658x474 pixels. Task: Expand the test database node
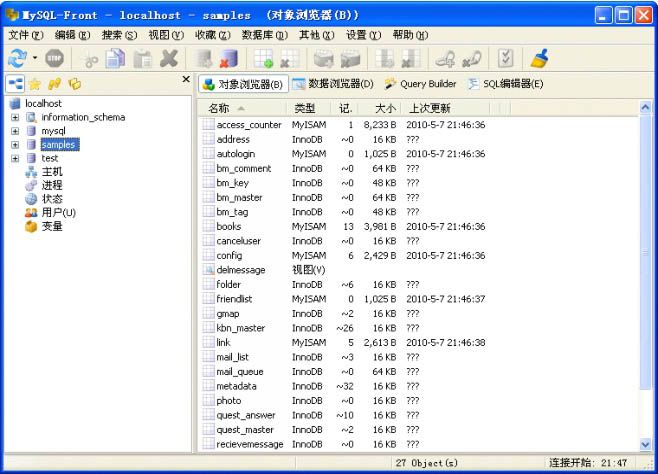pos(15,159)
